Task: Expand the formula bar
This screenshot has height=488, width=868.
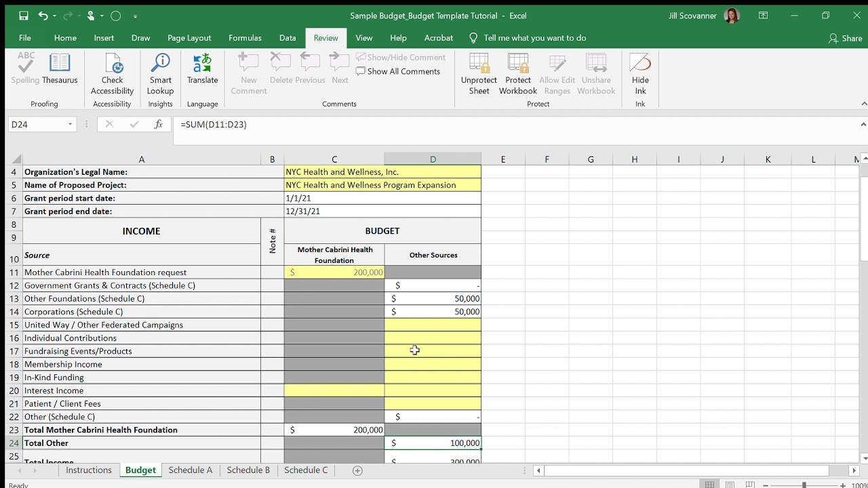Action: click(863, 125)
